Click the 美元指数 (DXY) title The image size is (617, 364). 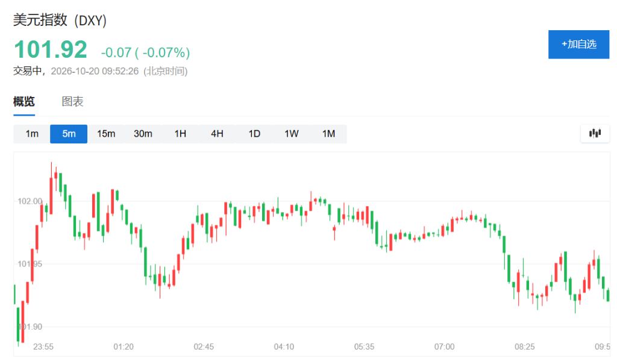60,20
